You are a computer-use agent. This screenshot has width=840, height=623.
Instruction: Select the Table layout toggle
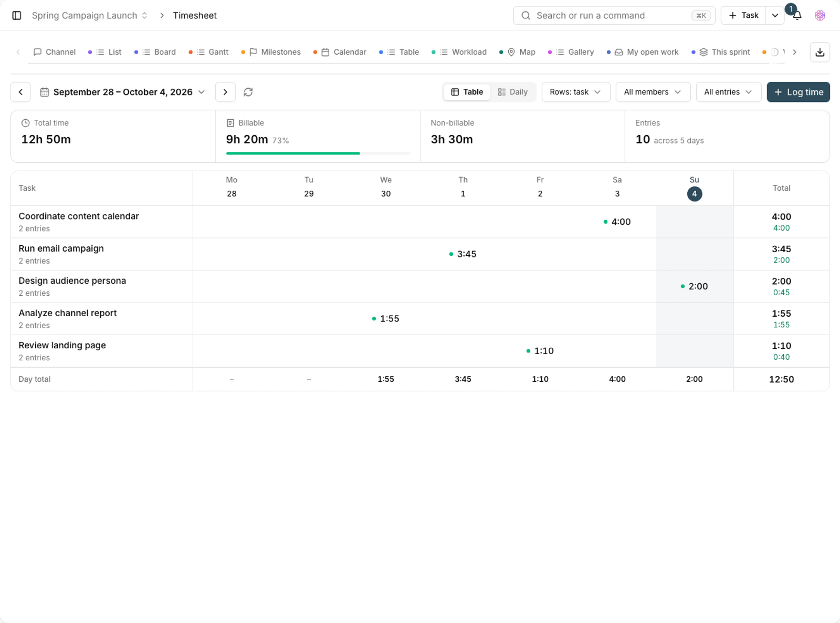(x=467, y=92)
